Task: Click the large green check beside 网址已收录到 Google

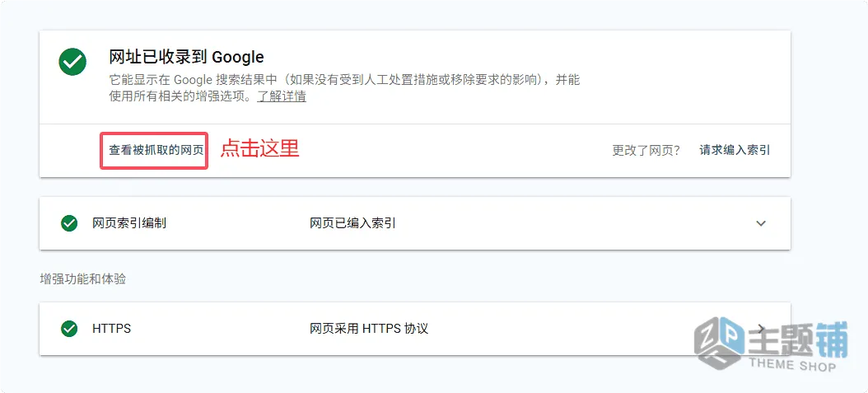Action: (72, 62)
